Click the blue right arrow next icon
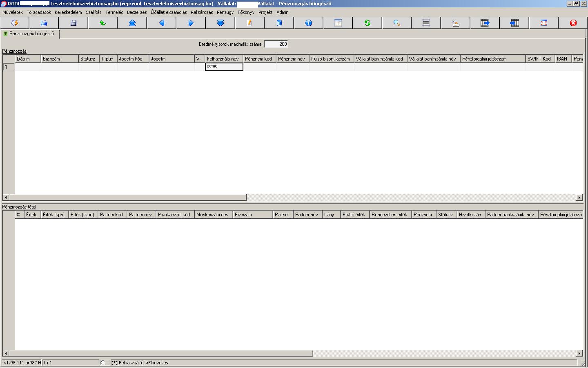The image size is (588, 368). pyautogui.click(x=191, y=23)
